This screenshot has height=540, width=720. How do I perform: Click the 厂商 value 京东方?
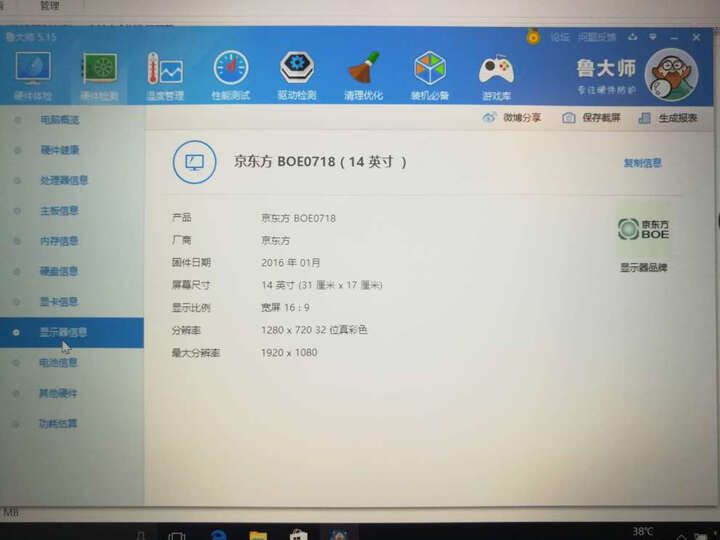276,241
